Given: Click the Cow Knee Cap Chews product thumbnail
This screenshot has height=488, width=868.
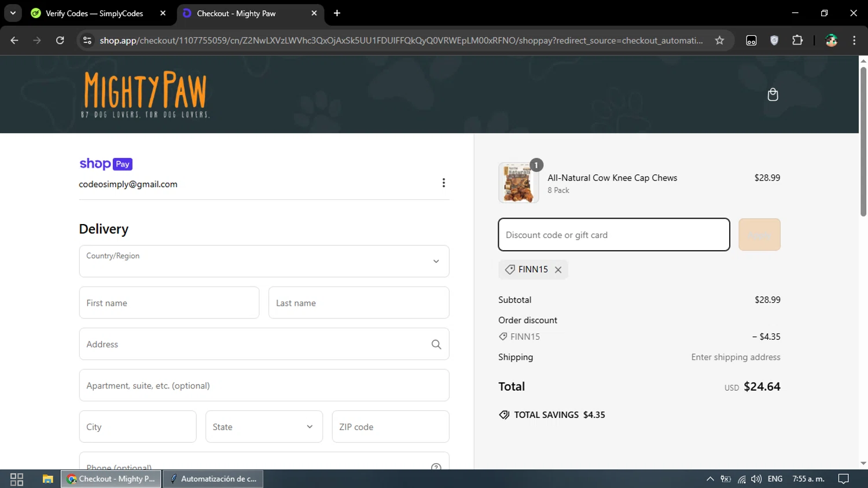Looking at the screenshot, I should (x=518, y=183).
